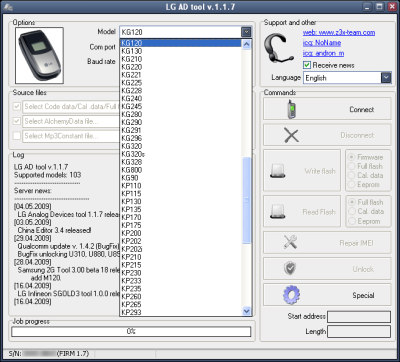The width and height of the screenshot is (400, 362).
Task: Click the Length input field
Action: click(x=359, y=332)
